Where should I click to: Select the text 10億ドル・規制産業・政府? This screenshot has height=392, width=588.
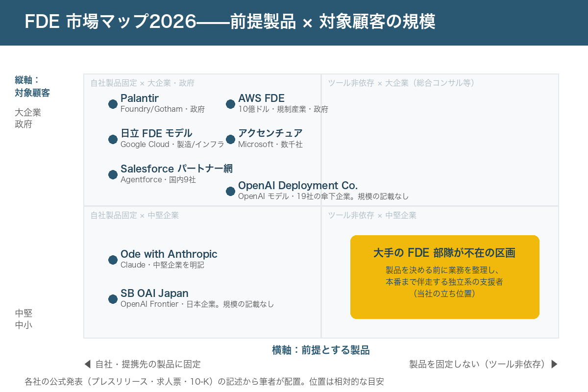(x=283, y=109)
